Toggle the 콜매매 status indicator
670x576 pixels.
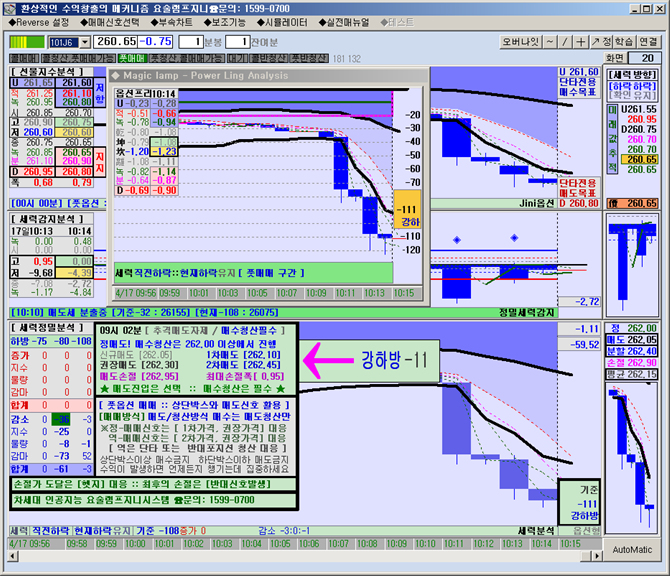[24, 58]
